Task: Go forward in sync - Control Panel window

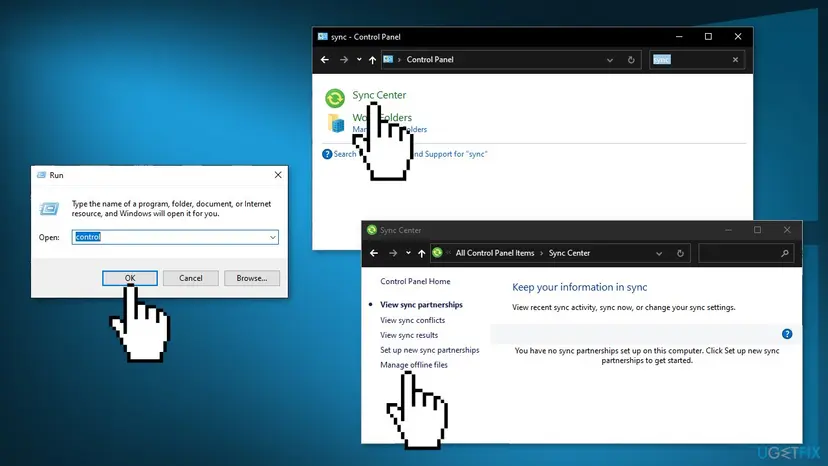Action: click(344, 60)
